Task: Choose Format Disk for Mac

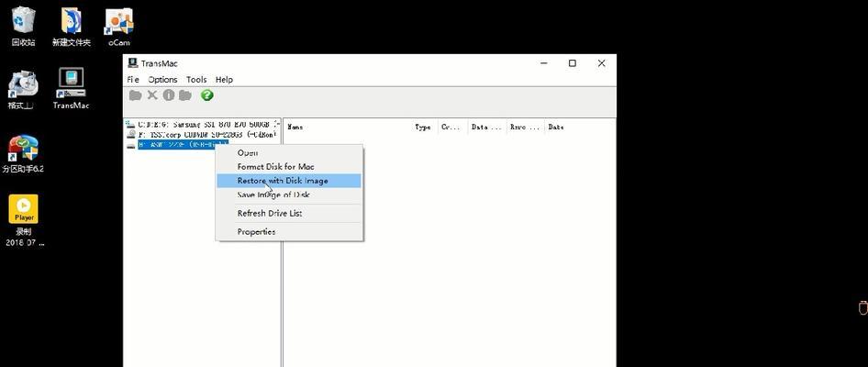Action: [289, 167]
